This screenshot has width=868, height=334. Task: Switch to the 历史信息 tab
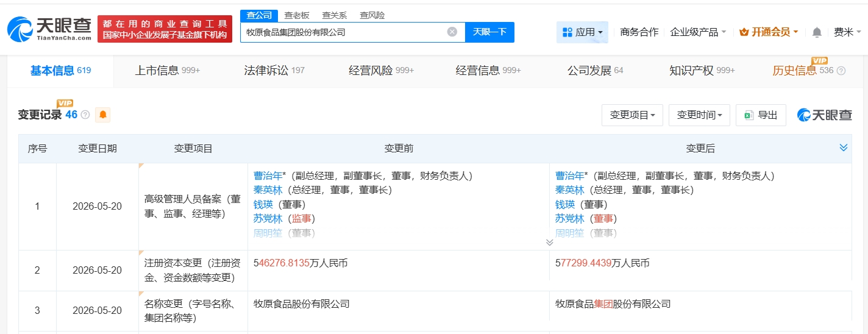pos(802,71)
